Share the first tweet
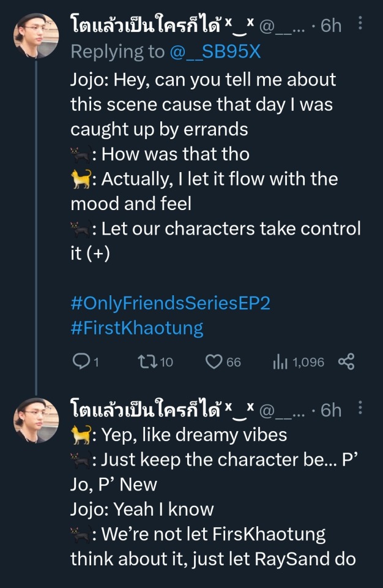Screen dimensions: 383x588 click(x=346, y=362)
